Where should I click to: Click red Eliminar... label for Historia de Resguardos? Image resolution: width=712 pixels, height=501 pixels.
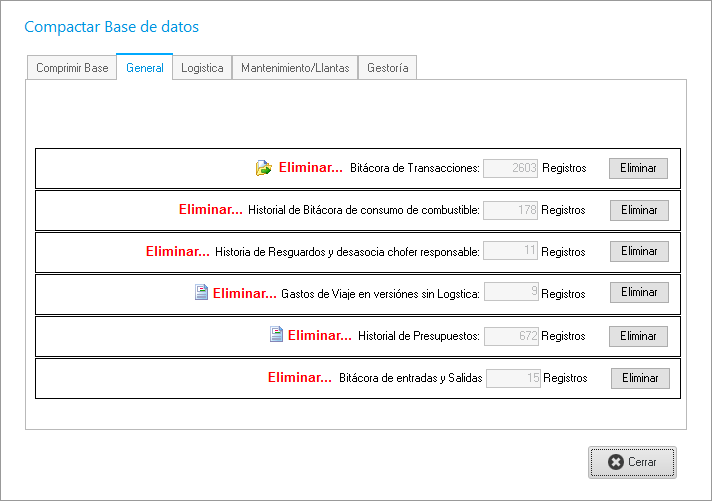178,251
